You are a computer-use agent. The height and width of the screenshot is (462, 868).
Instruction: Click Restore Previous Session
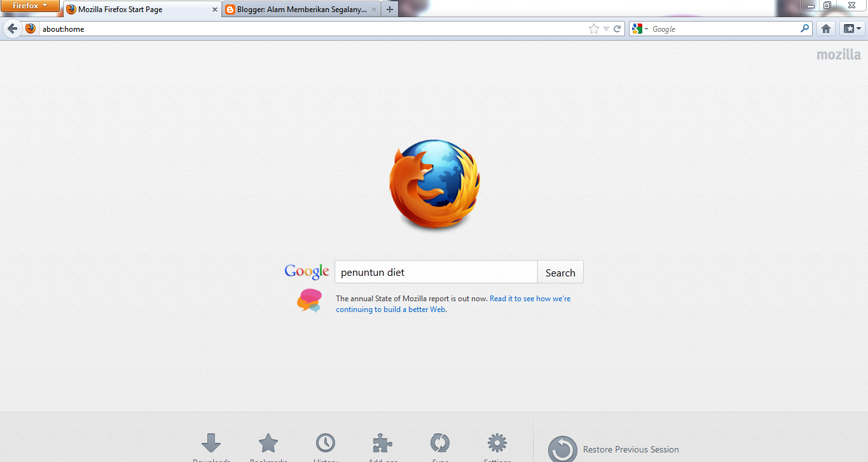click(614, 449)
